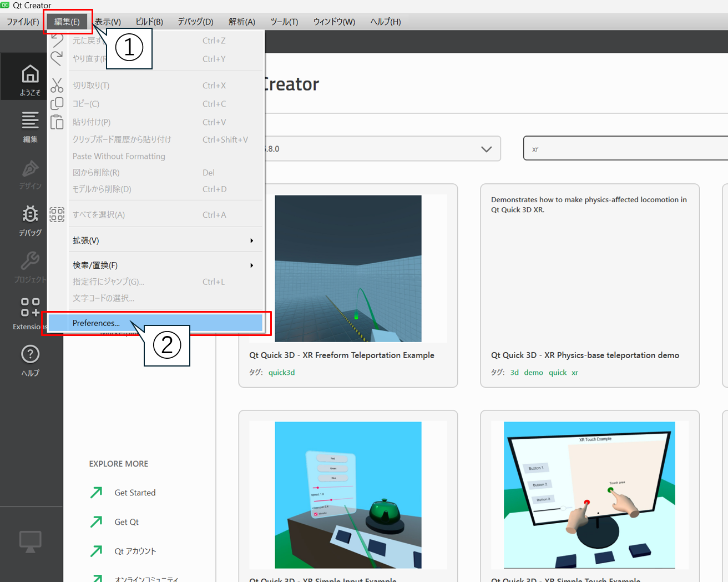The height and width of the screenshot is (582, 728).
Task: Open the ツール(T) menu
Action: point(284,22)
